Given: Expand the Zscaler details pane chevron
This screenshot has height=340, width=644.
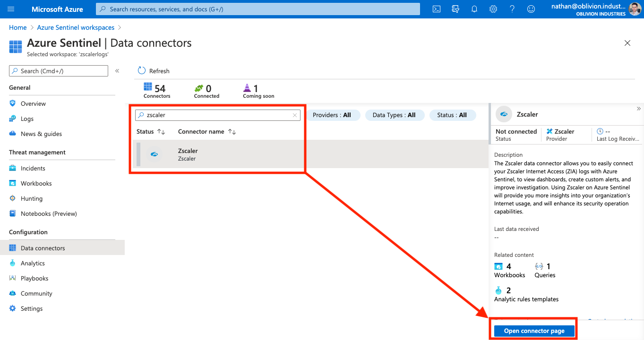Looking at the screenshot, I should click(638, 109).
